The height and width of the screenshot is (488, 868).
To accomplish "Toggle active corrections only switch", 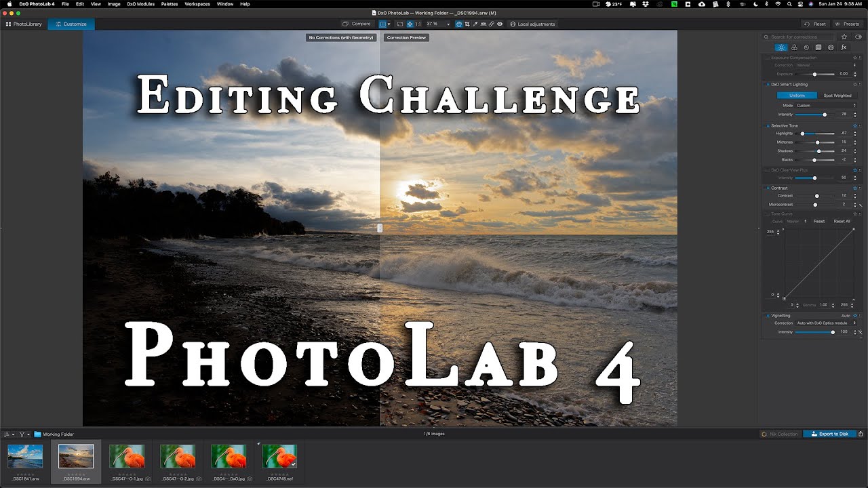I will click(859, 37).
